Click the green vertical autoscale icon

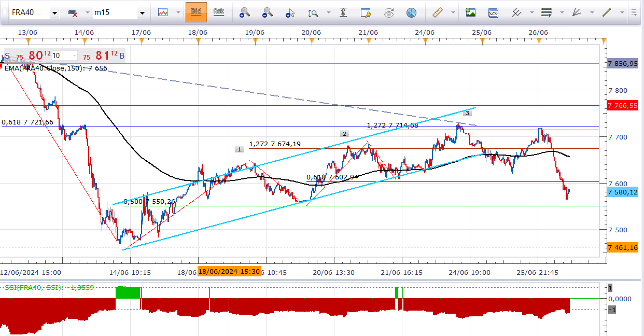coord(343,12)
